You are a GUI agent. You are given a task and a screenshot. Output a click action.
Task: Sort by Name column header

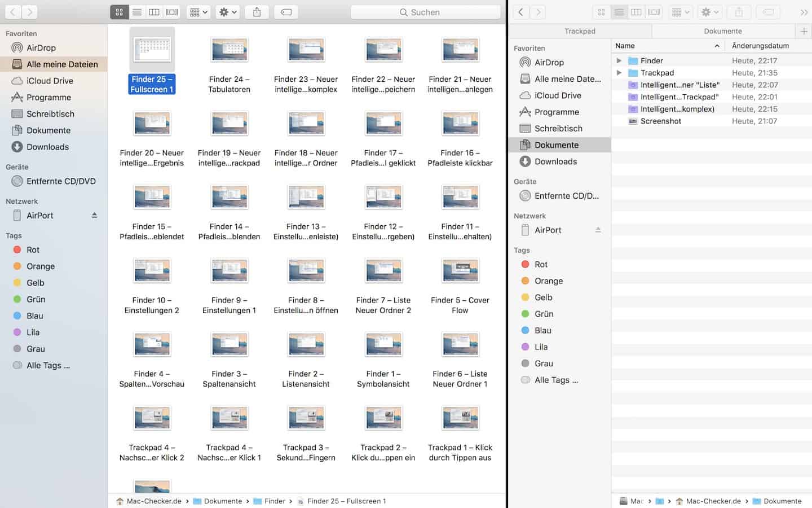668,46
